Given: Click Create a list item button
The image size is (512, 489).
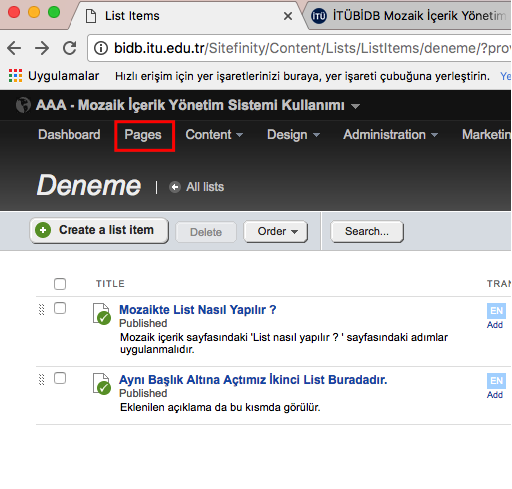Looking at the screenshot, I should coord(99,231).
